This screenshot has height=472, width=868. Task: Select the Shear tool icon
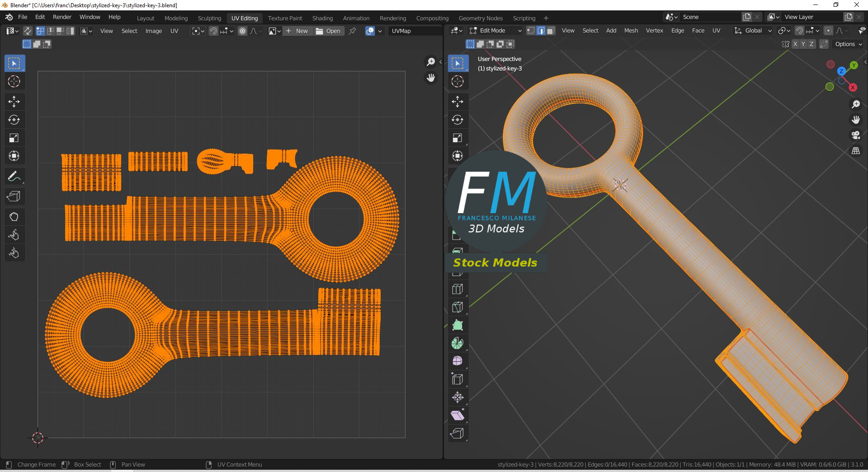click(458, 415)
